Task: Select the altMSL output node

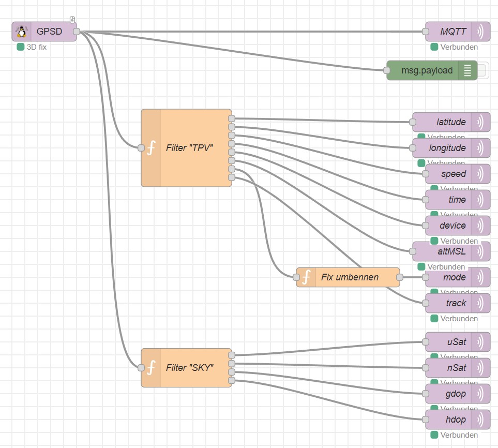Action: [447, 251]
